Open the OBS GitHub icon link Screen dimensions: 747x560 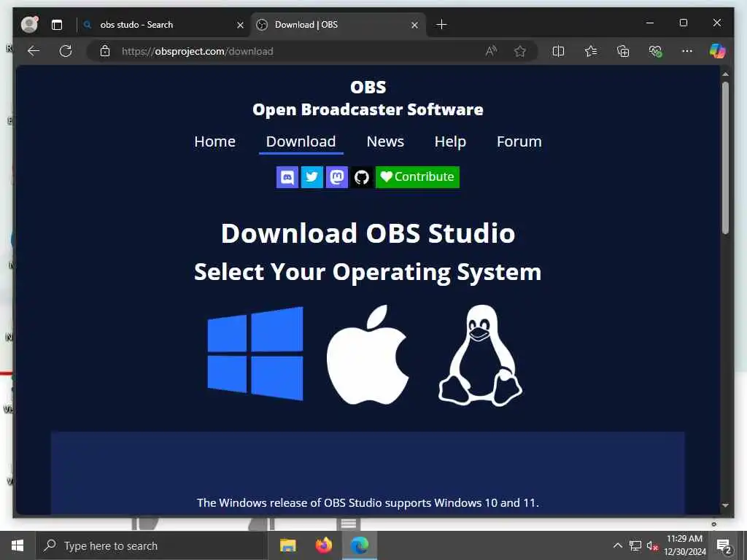point(362,177)
